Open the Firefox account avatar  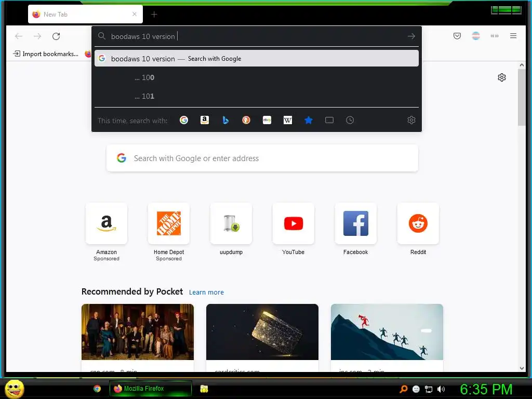(476, 36)
